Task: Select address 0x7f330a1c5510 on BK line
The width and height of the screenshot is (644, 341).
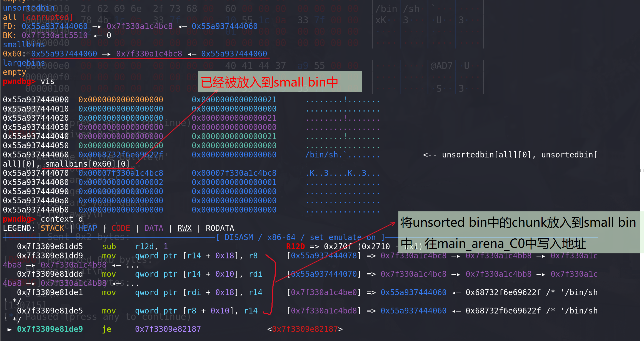Action: tap(55, 35)
